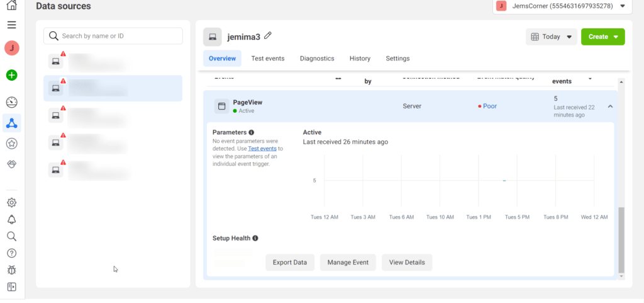
Task: Open the Today date range dropdown
Action: (551, 37)
